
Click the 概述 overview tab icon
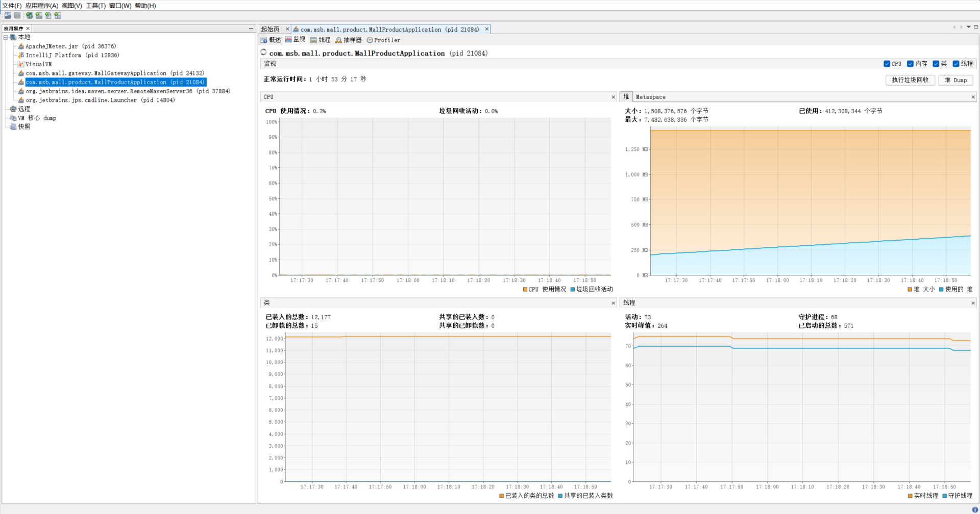pyautogui.click(x=264, y=40)
